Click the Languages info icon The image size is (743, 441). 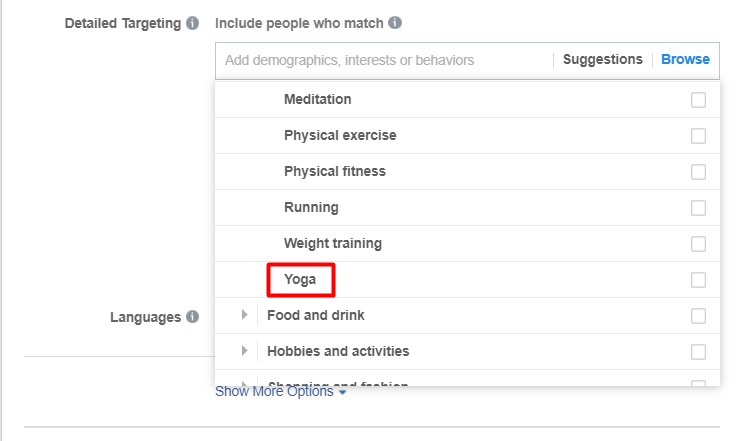tap(192, 316)
